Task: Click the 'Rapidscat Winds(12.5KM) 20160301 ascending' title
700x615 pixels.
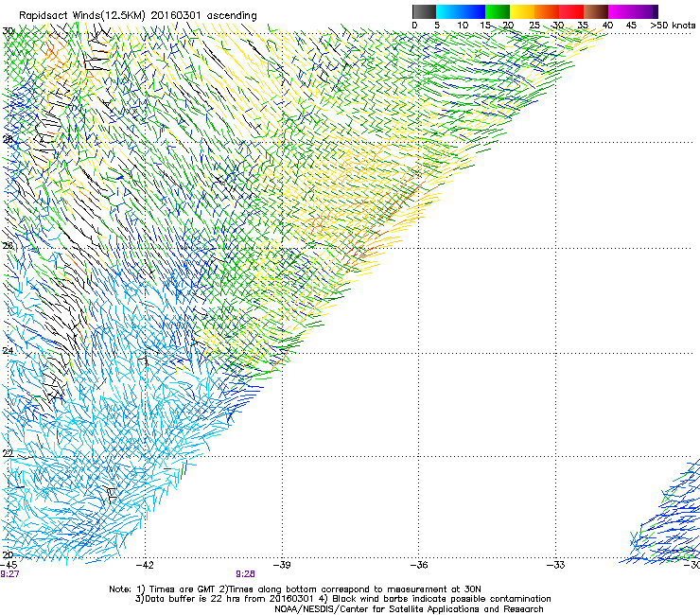Action: tap(138, 16)
